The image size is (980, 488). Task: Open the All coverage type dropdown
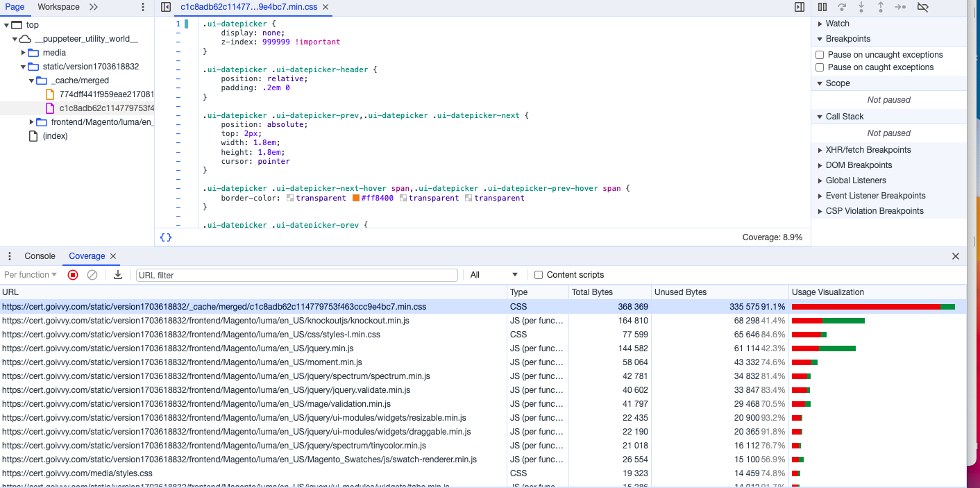point(493,275)
